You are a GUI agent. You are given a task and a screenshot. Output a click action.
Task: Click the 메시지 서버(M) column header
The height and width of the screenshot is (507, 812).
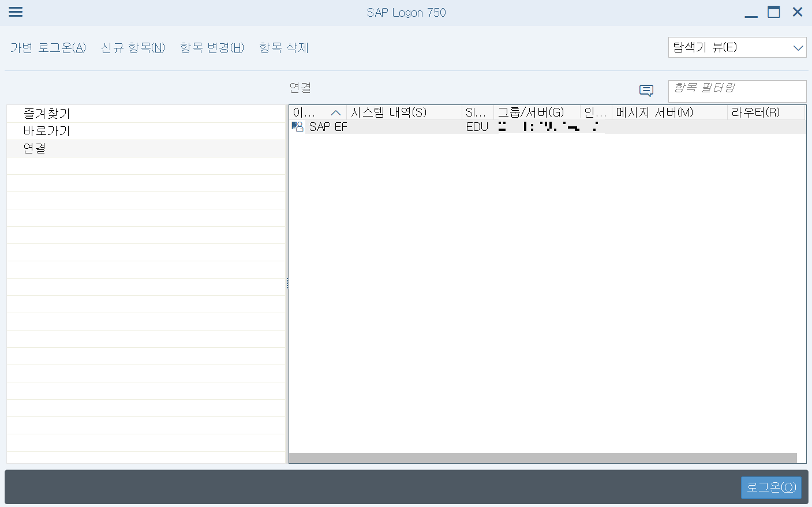pyautogui.click(x=669, y=112)
